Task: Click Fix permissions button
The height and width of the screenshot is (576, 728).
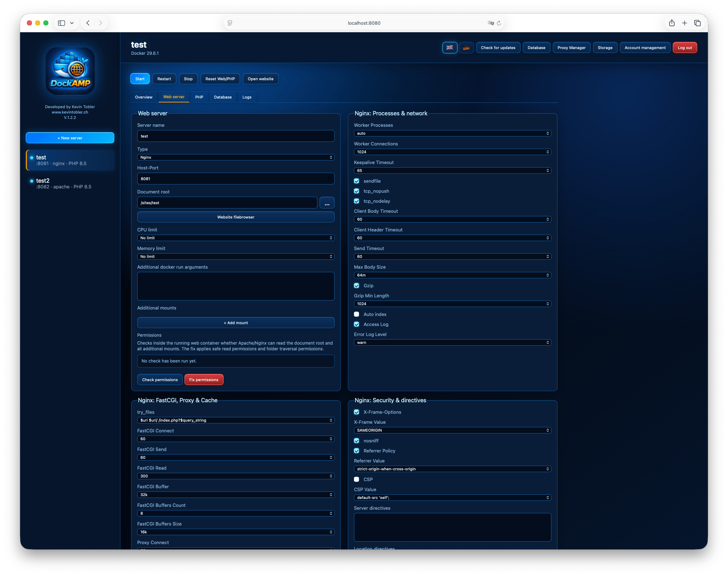Action: point(204,380)
